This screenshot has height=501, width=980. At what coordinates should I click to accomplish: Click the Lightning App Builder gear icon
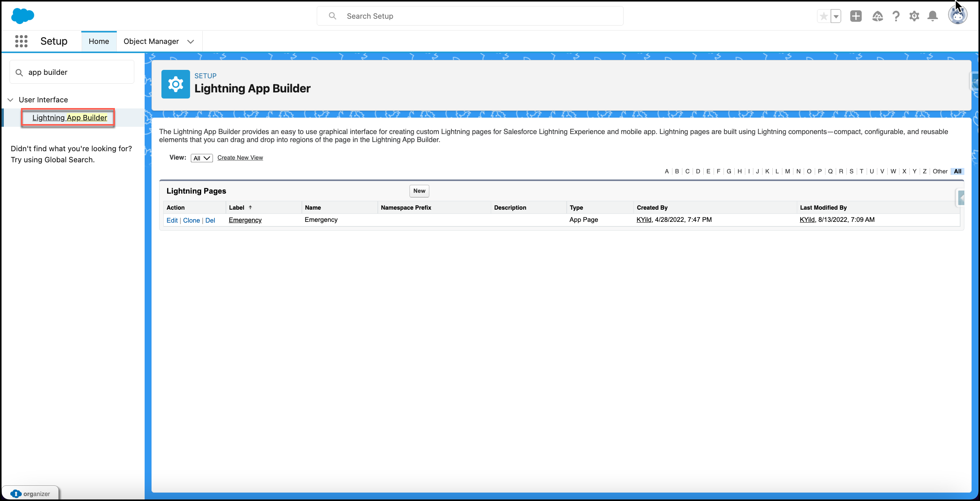(x=176, y=84)
